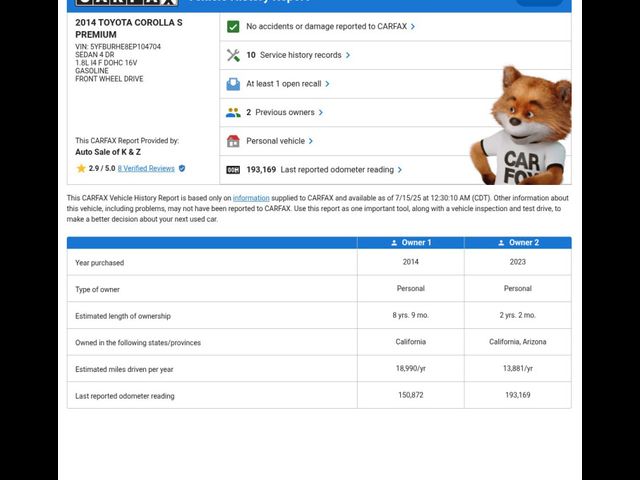Open the 8 Verified Reviews link

[146, 169]
